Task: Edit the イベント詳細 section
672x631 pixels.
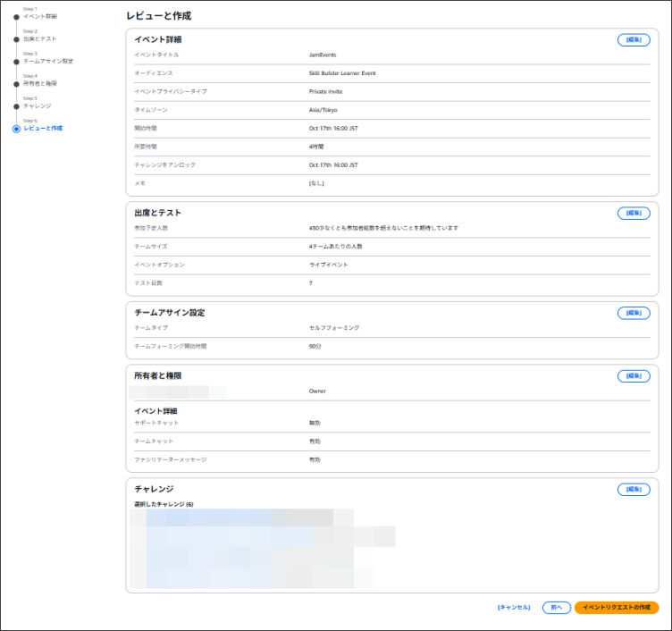Action: [634, 40]
